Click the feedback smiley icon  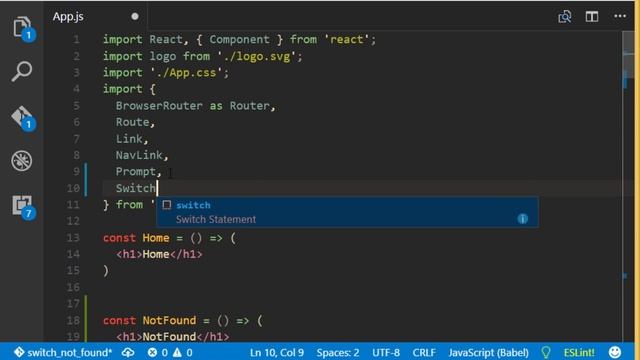[615, 352]
